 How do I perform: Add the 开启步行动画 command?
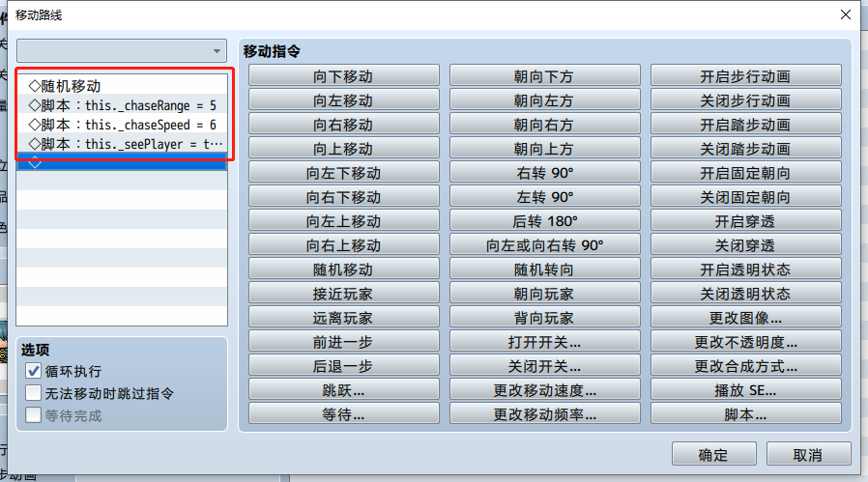745,75
